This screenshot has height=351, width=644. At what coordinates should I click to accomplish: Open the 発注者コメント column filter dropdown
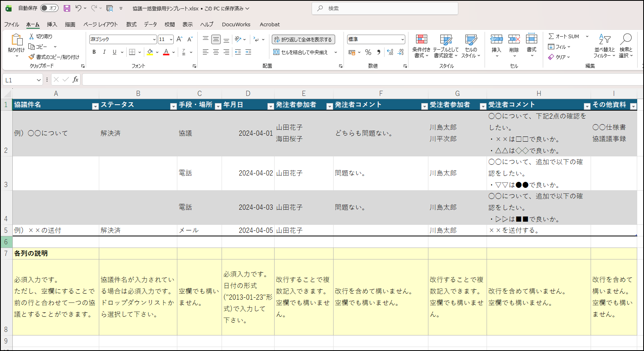pos(424,106)
